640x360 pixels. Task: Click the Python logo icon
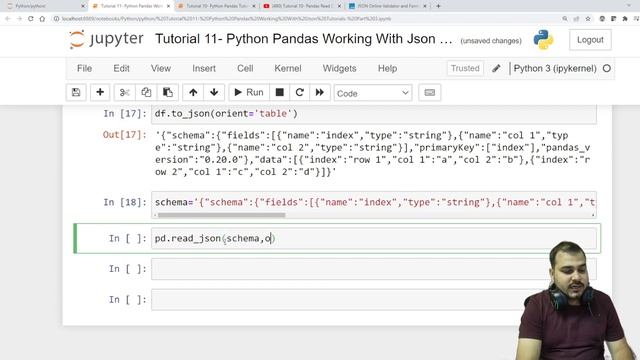tap(543, 40)
